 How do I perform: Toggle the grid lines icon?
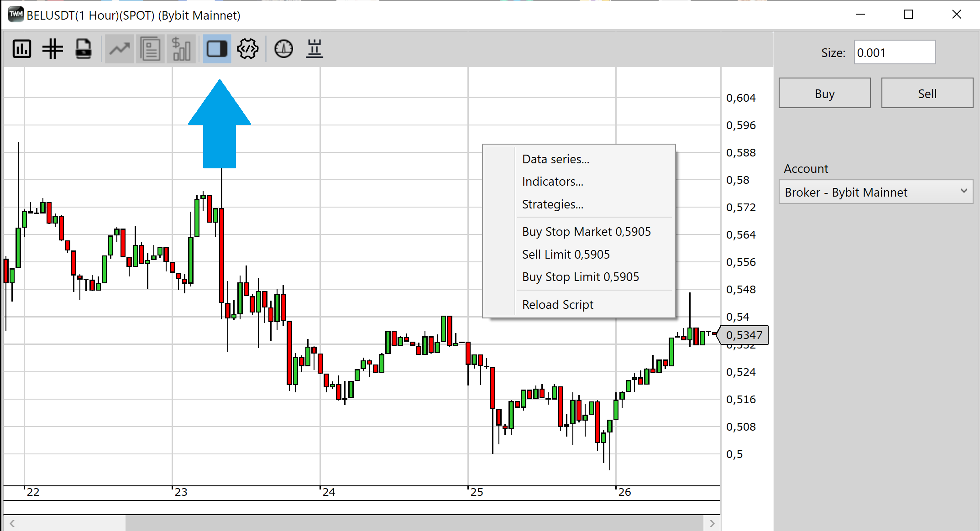[x=52, y=49]
